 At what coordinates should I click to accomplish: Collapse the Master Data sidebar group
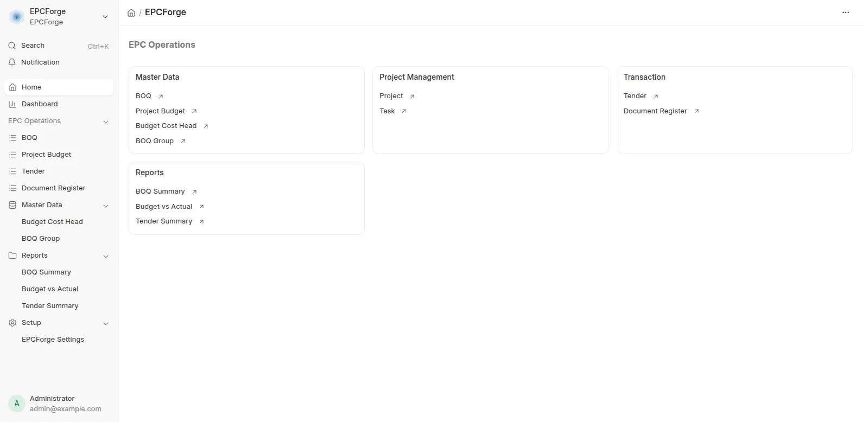[106, 206]
